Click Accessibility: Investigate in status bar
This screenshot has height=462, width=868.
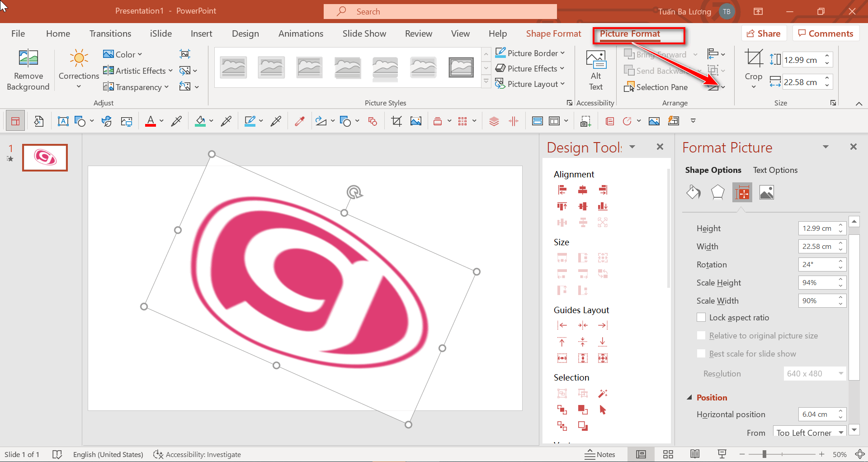(197, 454)
